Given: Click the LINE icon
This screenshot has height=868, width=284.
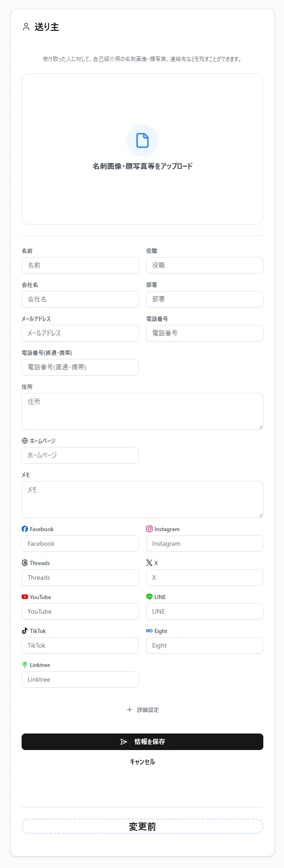Looking at the screenshot, I should (x=149, y=597).
